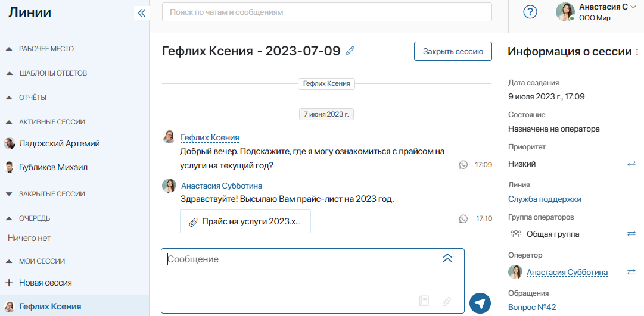Collapse the МОИ СЕССИИ section
This screenshot has height=316, width=644.
9,261
